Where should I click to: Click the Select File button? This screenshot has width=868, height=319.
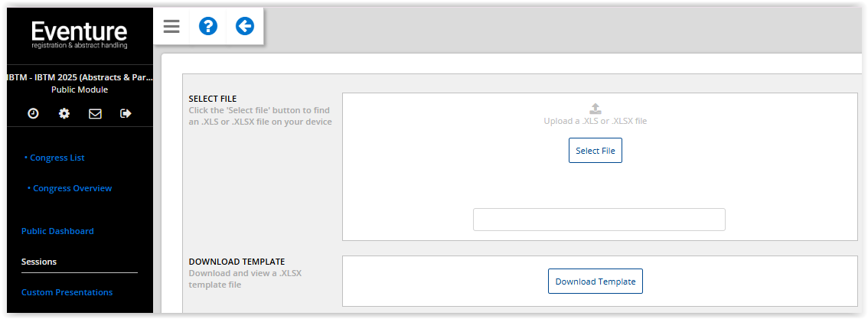[595, 151]
